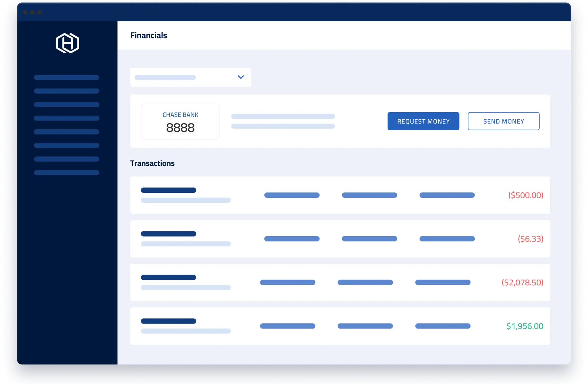Click the Chase Bank 8888 account card

pyautogui.click(x=180, y=121)
